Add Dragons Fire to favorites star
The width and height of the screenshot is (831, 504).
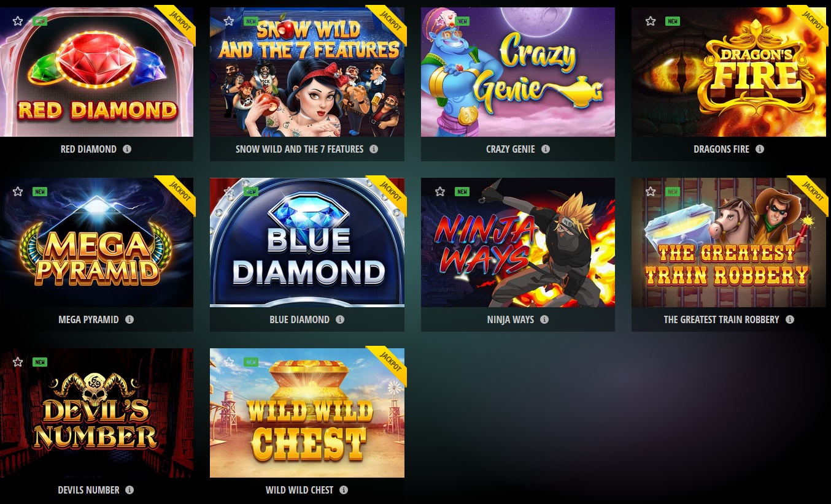point(651,21)
